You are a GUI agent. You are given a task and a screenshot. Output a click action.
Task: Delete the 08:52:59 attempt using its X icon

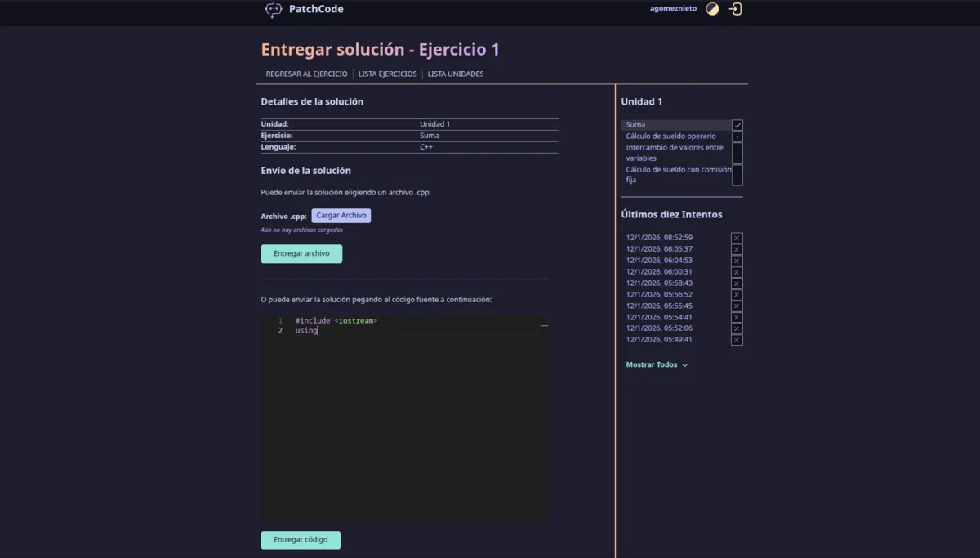click(737, 238)
